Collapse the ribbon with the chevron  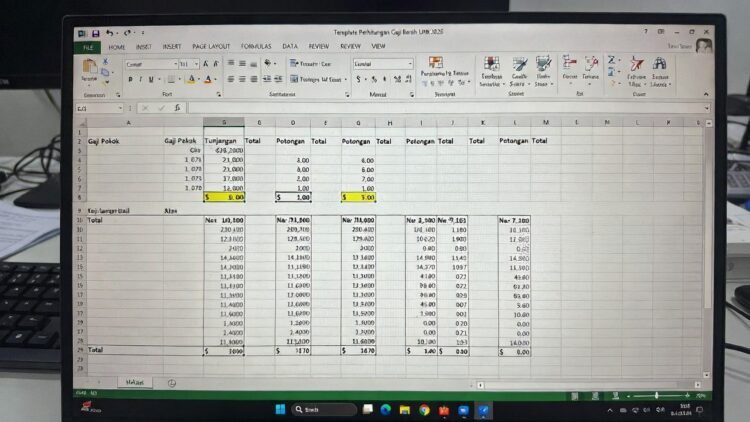click(706, 94)
